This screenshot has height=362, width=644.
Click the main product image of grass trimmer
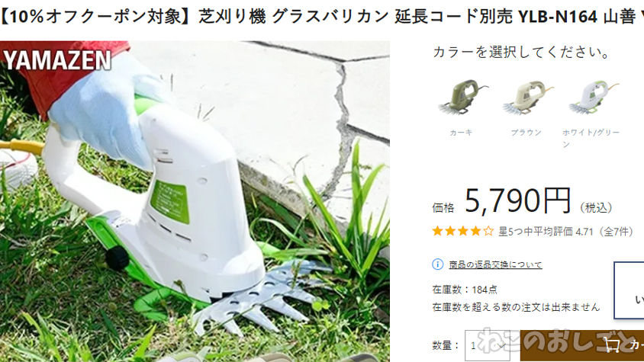pos(195,201)
